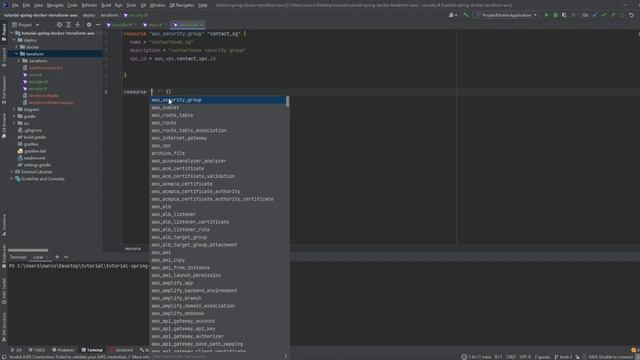Choose aws_amplify_app completion item
This screenshot has height=360, width=640.
(x=218, y=283)
